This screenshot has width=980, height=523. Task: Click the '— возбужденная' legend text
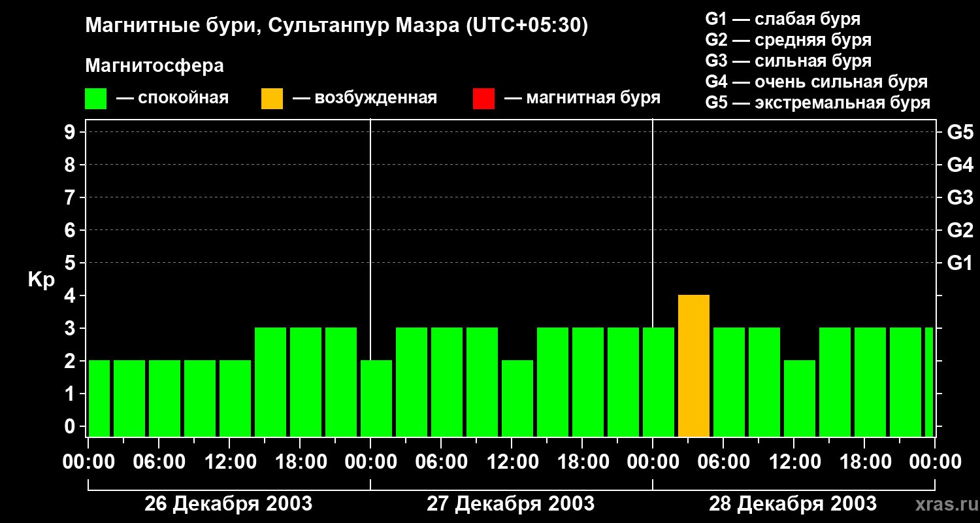pyautogui.click(x=365, y=98)
